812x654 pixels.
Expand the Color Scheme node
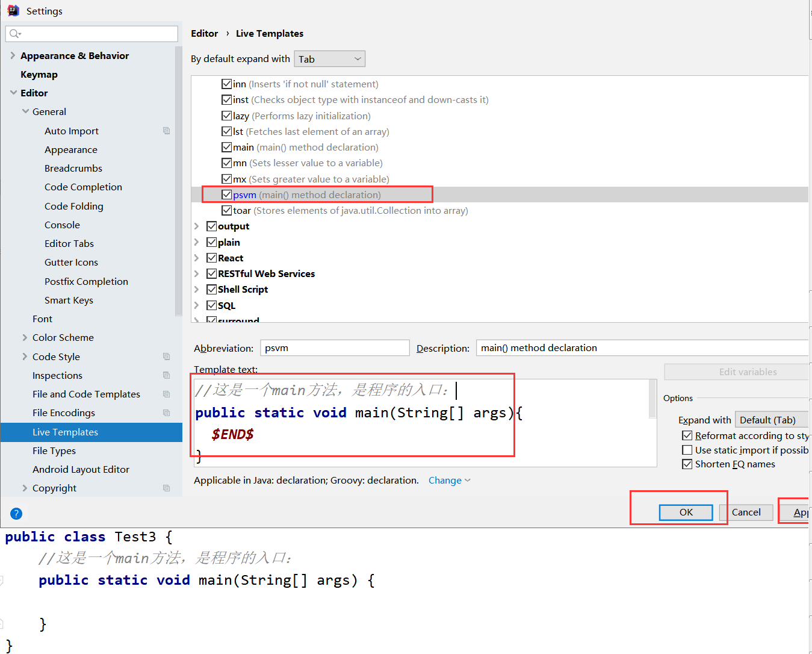25,337
